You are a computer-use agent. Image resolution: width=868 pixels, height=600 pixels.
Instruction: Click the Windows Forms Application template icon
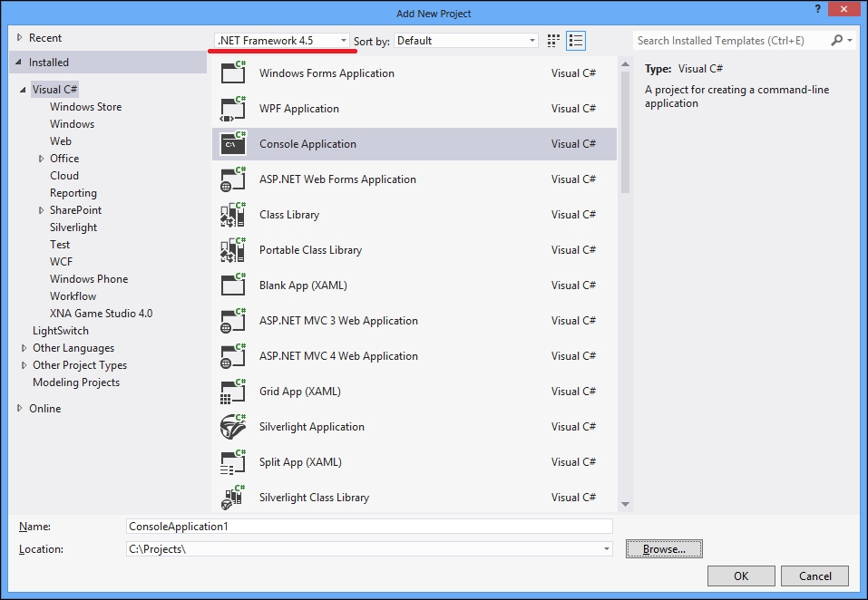tap(233, 73)
